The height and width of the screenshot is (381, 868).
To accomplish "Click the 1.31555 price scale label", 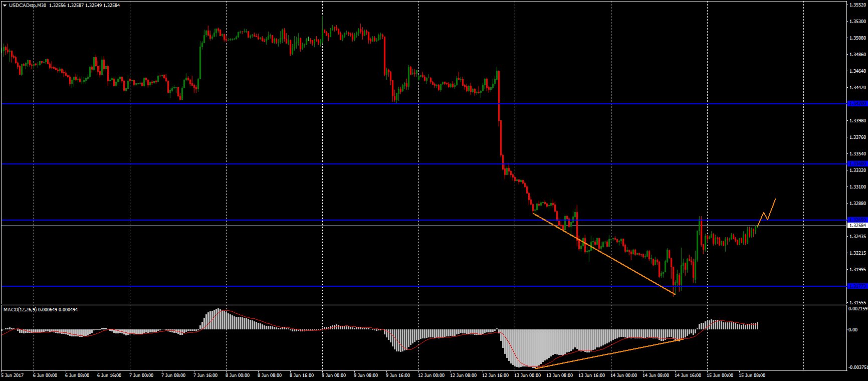I will 857,302.
